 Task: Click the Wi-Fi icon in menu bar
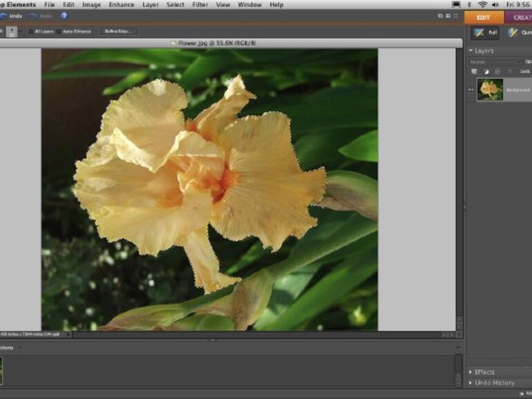482,5
